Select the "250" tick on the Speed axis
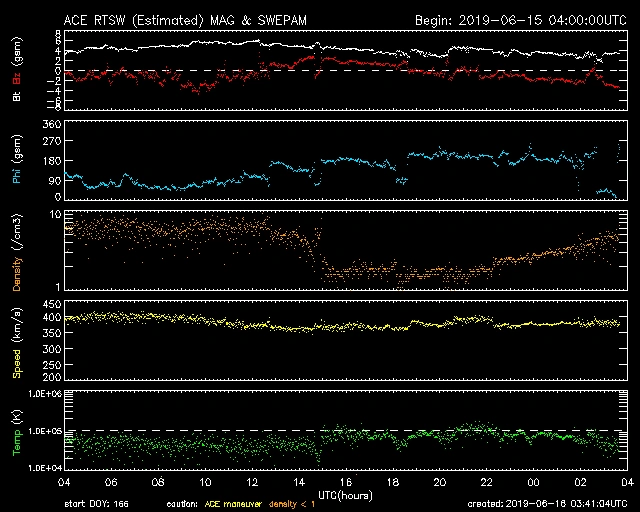The width and height of the screenshot is (640, 512). pyautogui.click(x=52, y=365)
